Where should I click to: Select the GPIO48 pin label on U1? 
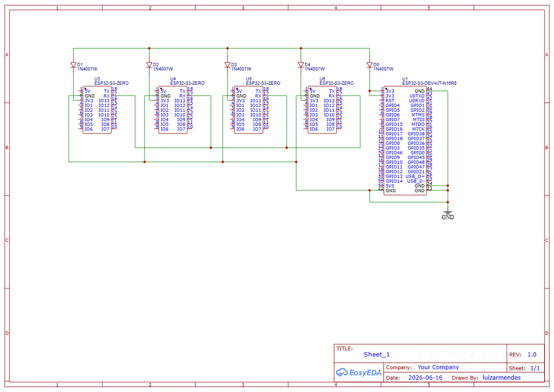tap(416, 162)
